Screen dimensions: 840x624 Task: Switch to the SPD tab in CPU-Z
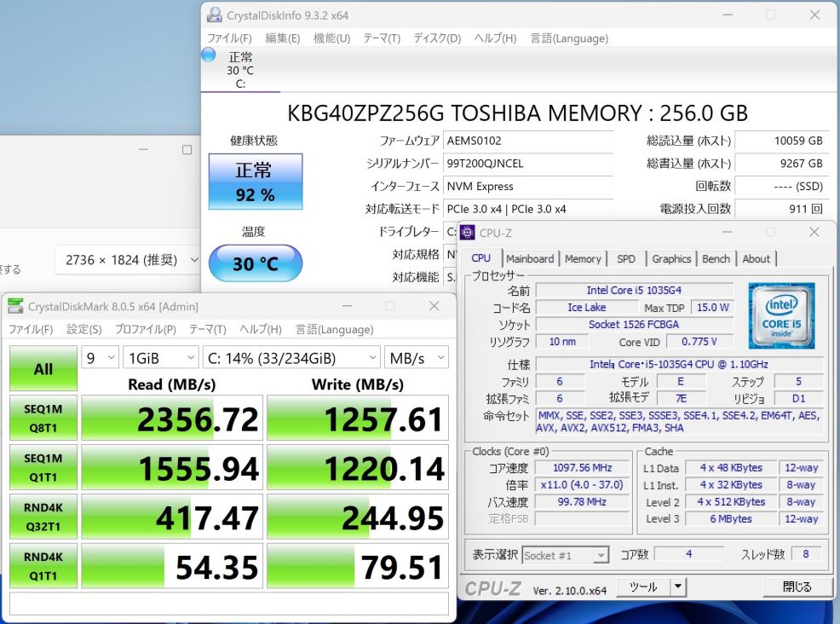pos(625,259)
